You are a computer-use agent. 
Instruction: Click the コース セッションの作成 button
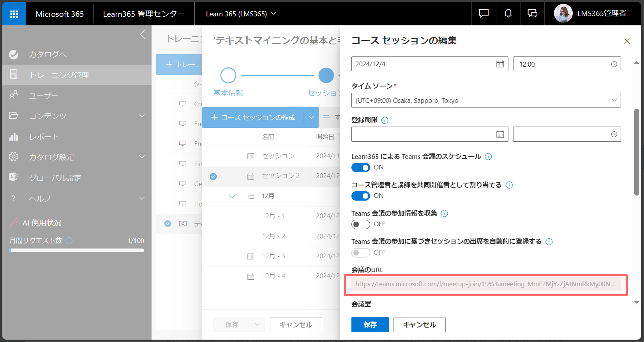tap(253, 117)
